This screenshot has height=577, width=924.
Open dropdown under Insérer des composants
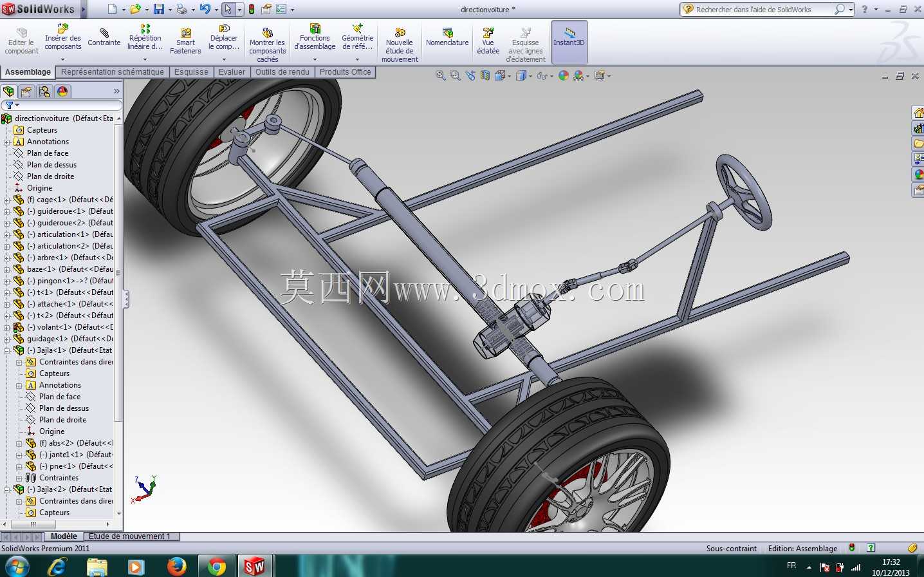click(x=62, y=59)
